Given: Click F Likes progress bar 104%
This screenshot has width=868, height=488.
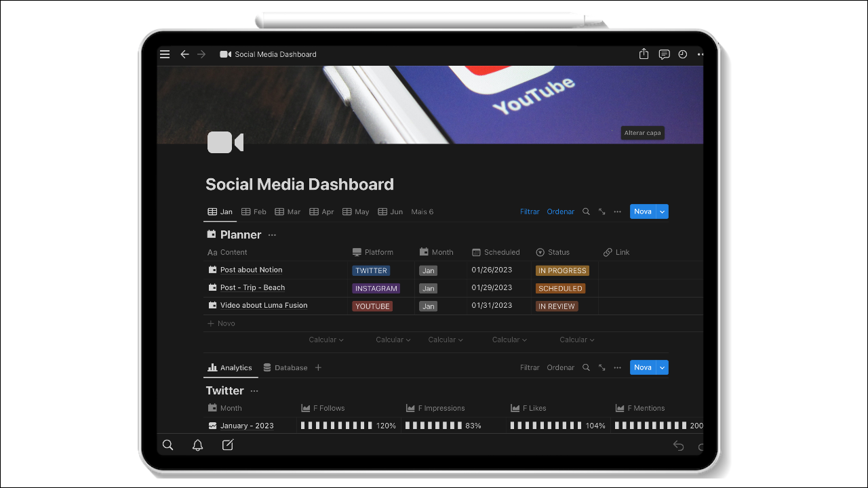Looking at the screenshot, I should click(x=558, y=426).
